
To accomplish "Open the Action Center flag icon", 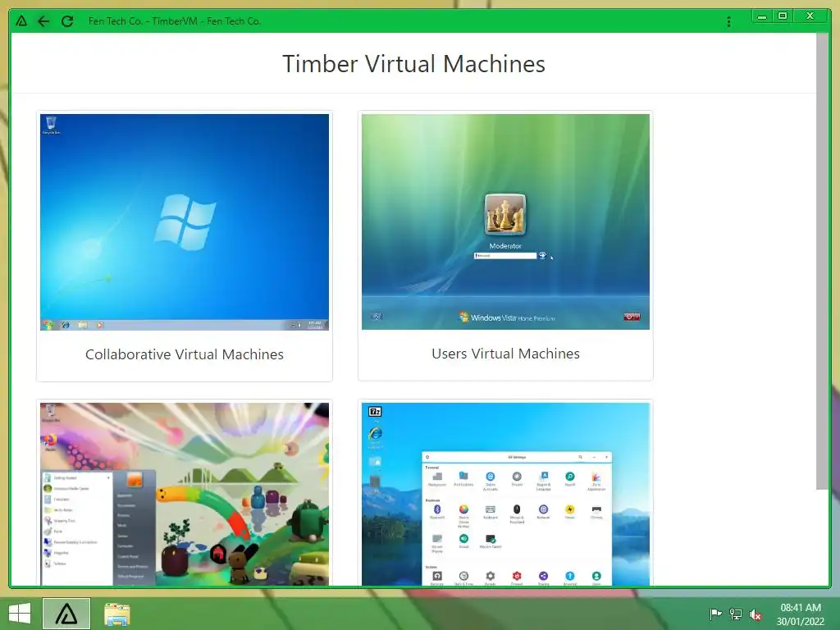I will click(x=715, y=614).
